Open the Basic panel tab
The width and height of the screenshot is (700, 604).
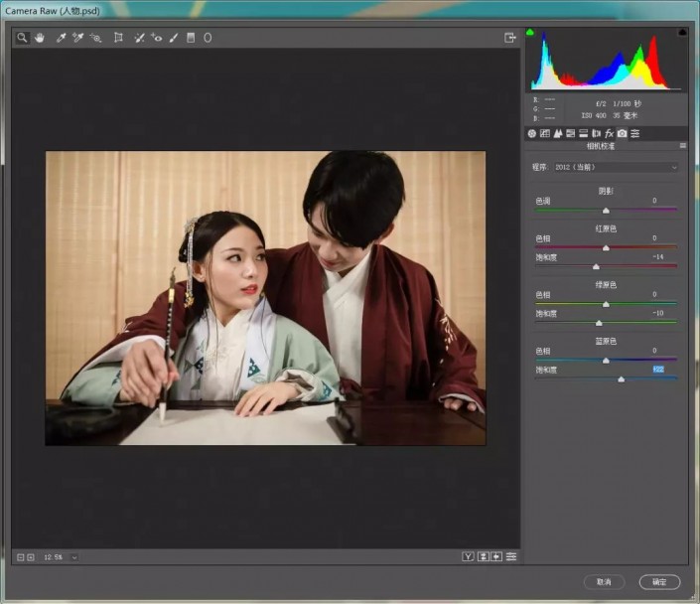coord(531,133)
